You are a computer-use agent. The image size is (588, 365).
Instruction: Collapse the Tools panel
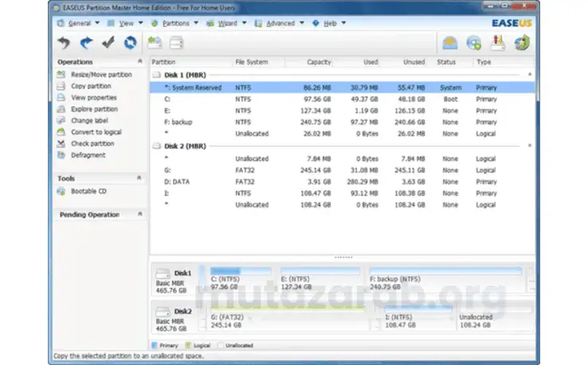pyautogui.click(x=139, y=178)
